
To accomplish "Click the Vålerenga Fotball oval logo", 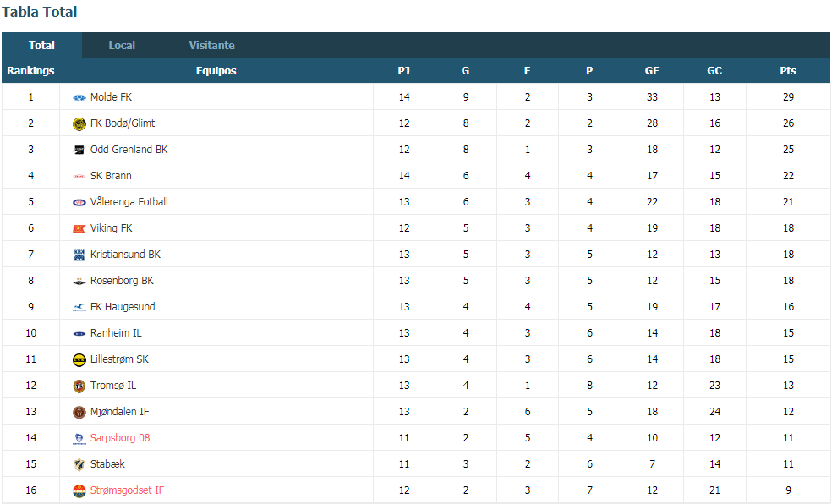I will click(79, 203).
